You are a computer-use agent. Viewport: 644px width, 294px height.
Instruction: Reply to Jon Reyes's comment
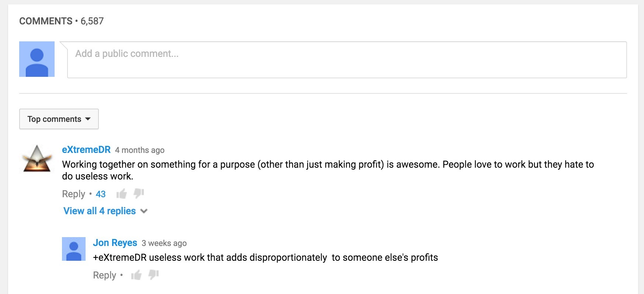click(104, 275)
